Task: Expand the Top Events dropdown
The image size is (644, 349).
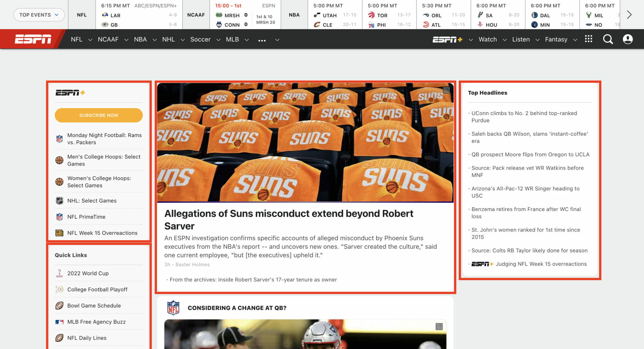Action: pos(39,15)
